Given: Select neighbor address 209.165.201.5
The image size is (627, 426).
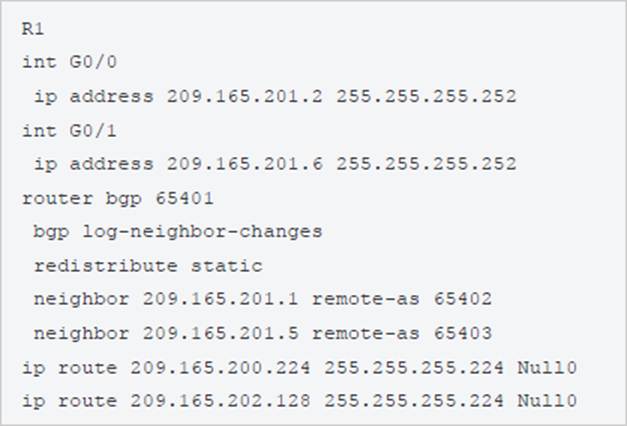Looking at the screenshot, I should tap(221, 334).
